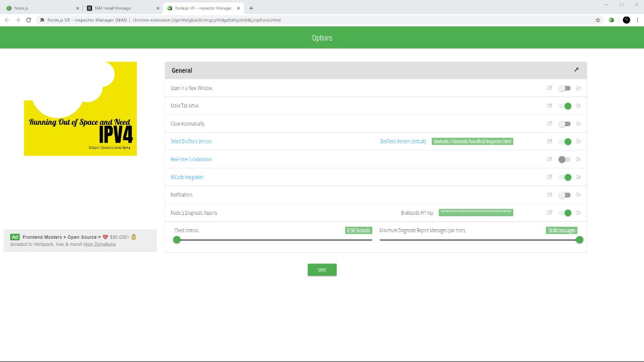Viewport: 644px width, 362px height.
Task: Click the Brakecode API Key label
Action: pos(418,213)
